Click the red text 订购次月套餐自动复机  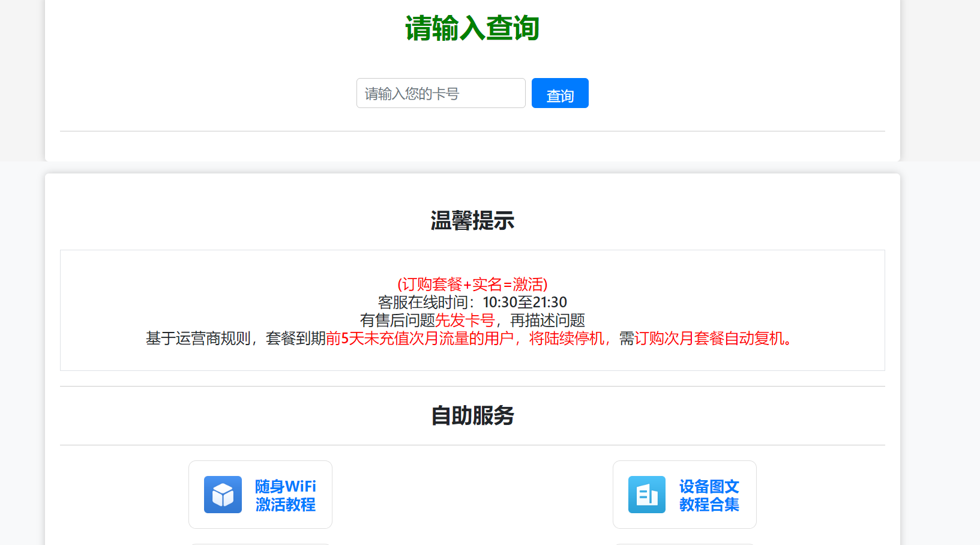tap(709, 339)
